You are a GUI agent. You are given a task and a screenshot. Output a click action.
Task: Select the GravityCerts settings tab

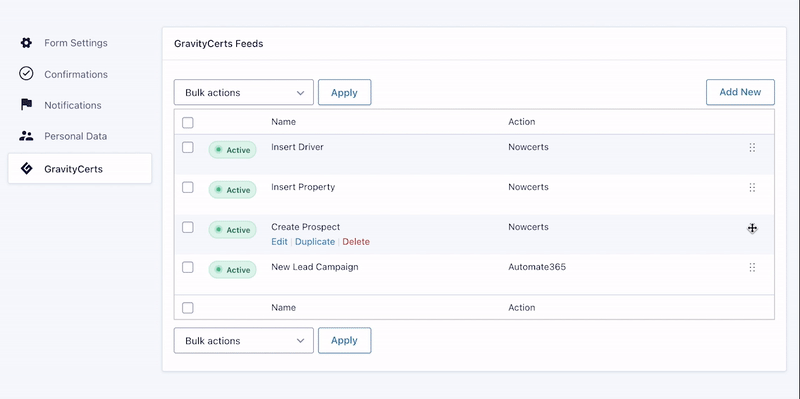click(x=80, y=168)
